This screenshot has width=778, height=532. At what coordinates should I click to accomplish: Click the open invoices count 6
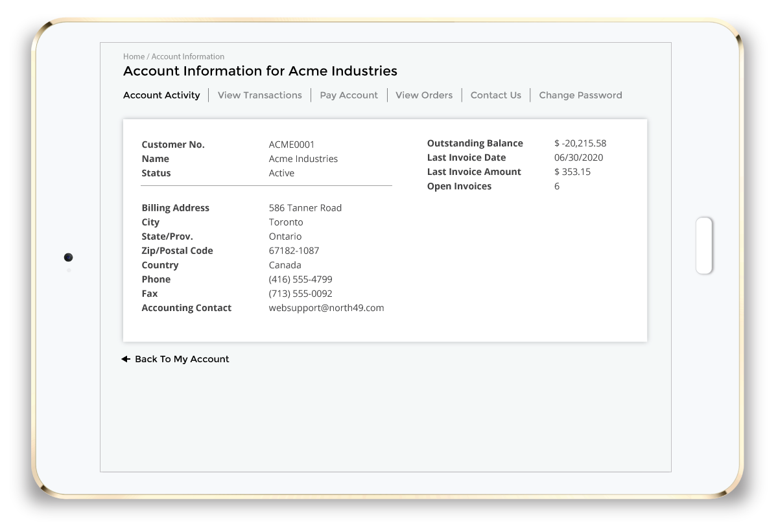point(557,186)
